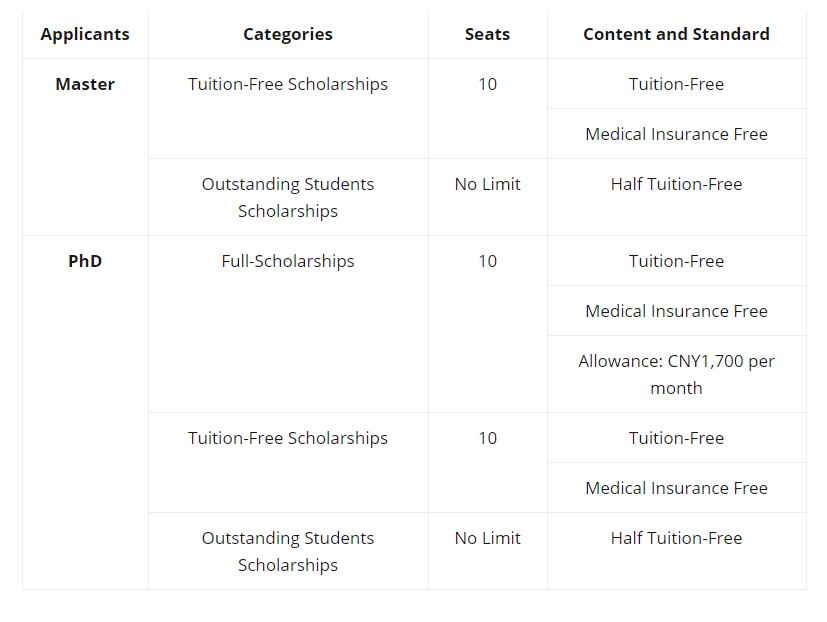Select Master's Tuition-Free Scholarships category

[x=288, y=84]
